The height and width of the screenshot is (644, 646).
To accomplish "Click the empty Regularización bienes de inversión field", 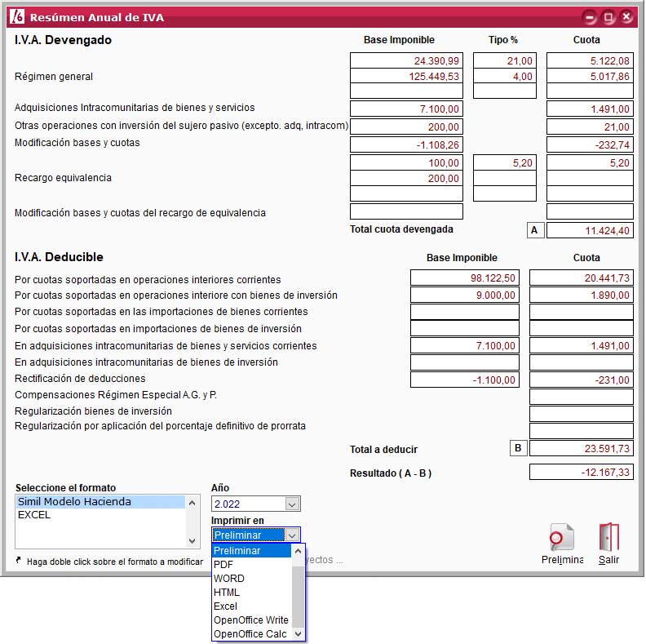I will (x=581, y=414).
